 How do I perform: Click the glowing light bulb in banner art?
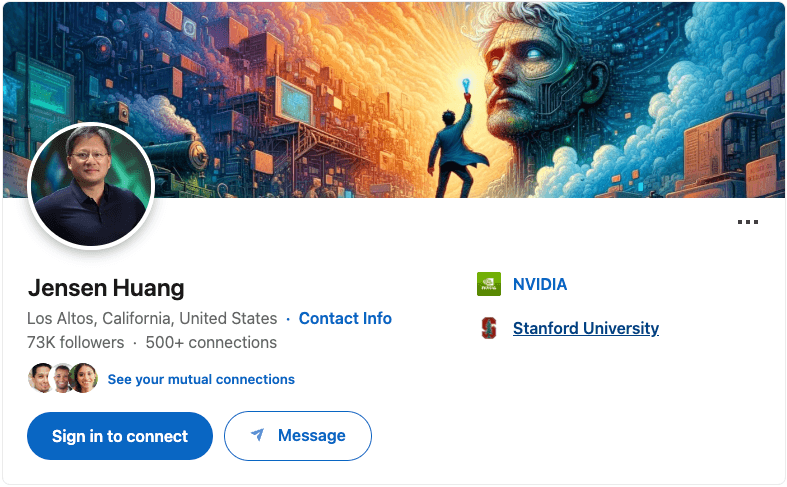[x=466, y=85]
